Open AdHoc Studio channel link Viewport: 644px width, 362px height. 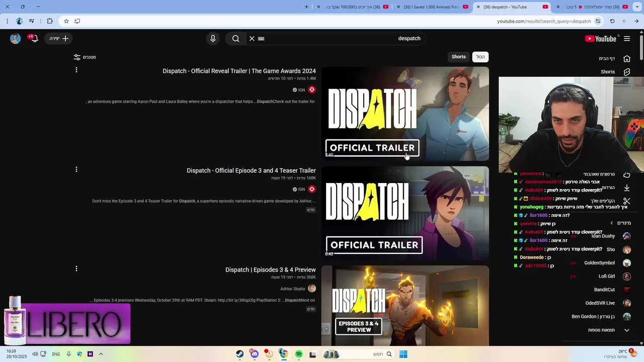pyautogui.click(x=293, y=289)
